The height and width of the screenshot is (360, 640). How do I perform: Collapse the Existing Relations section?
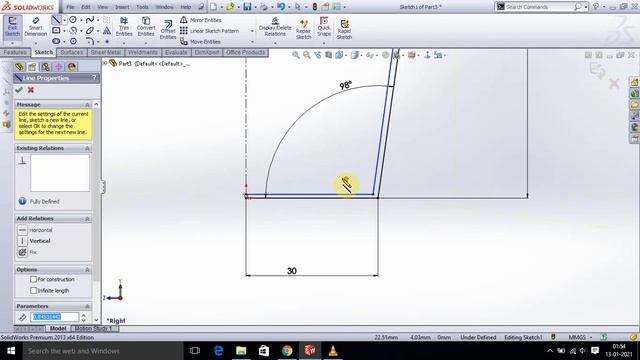(87, 148)
